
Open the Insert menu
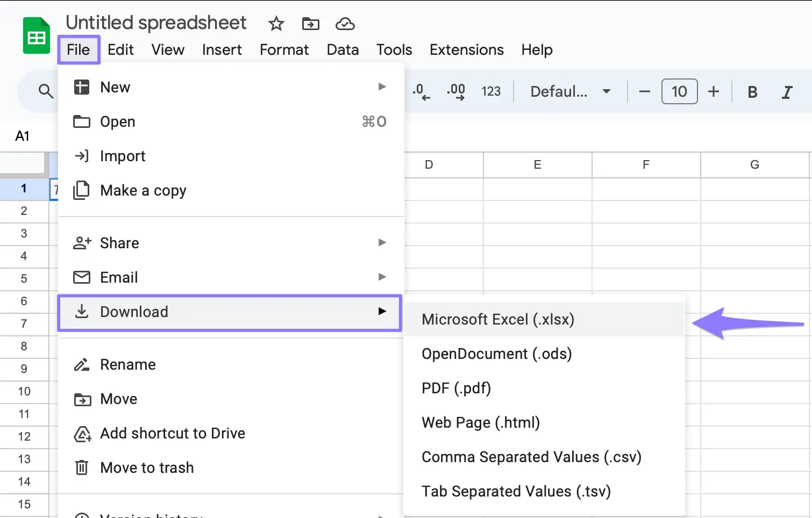[x=222, y=50]
